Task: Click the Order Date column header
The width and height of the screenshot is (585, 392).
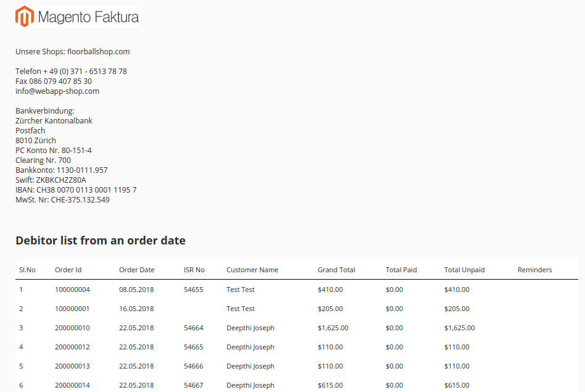Action: [136, 270]
